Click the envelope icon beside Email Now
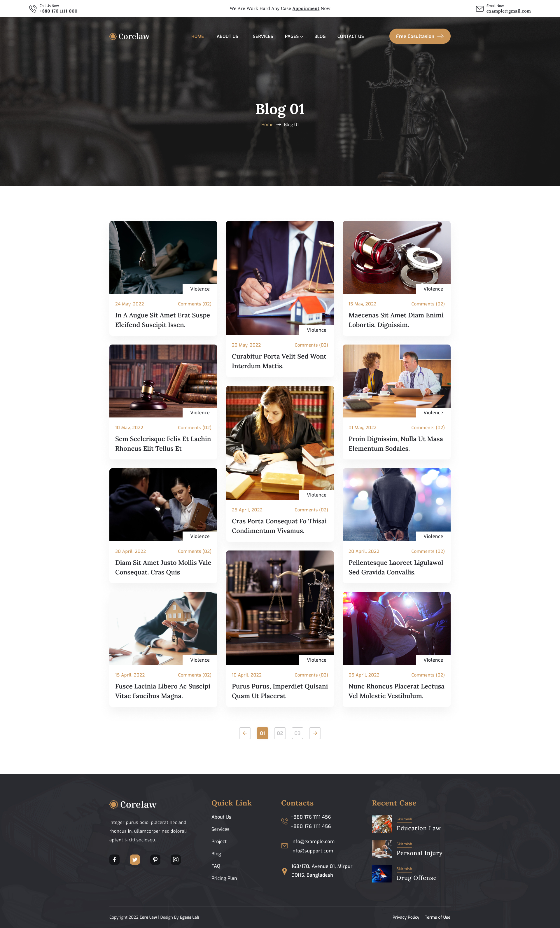 (x=480, y=9)
